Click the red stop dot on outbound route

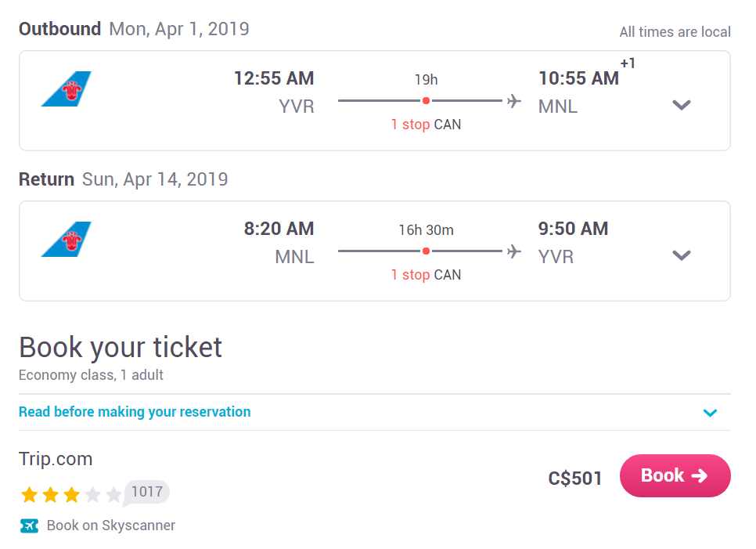coord(426,101)
